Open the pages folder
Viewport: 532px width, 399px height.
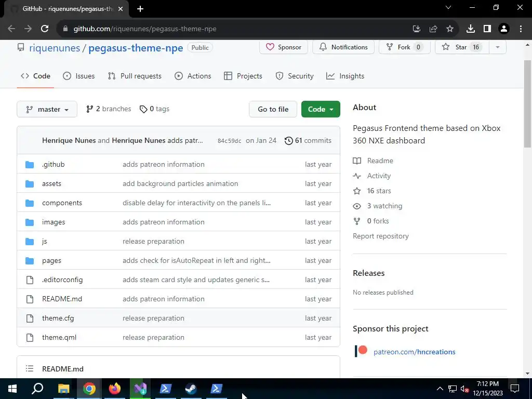coord(51,261)
